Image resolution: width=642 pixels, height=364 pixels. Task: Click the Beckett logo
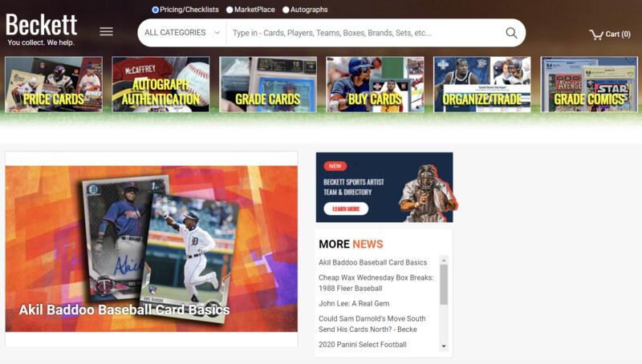click(x=41, y=28)
